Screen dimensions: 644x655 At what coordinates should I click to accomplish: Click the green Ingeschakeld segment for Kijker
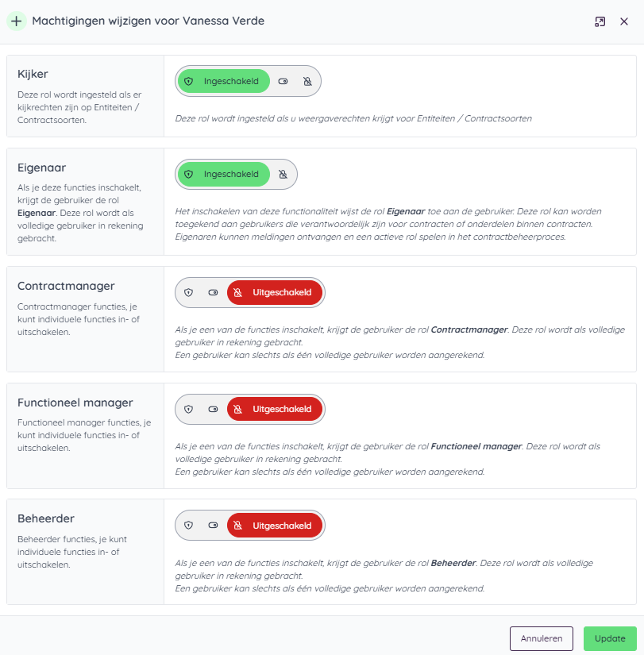[222, 81]
